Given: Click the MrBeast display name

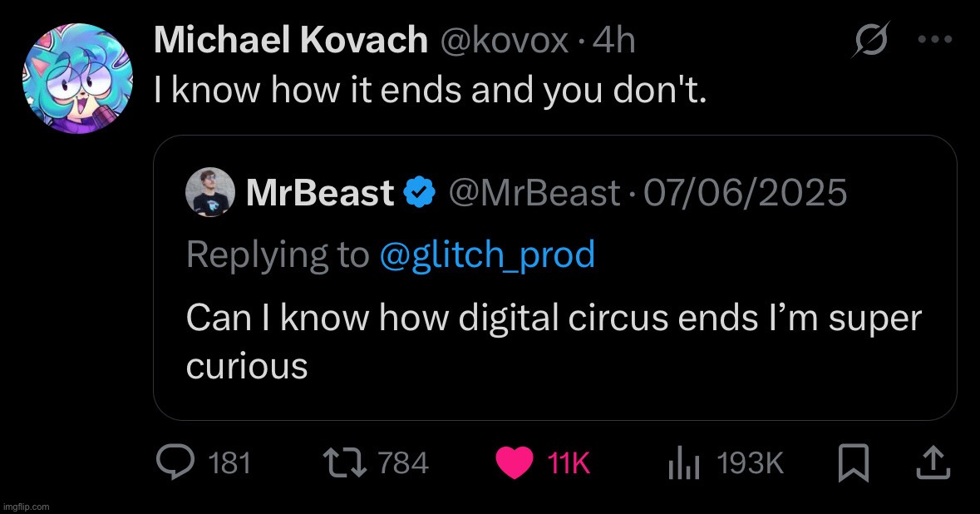Looking at the screenshot, I should pyautogui.click(x=320, y=194).
